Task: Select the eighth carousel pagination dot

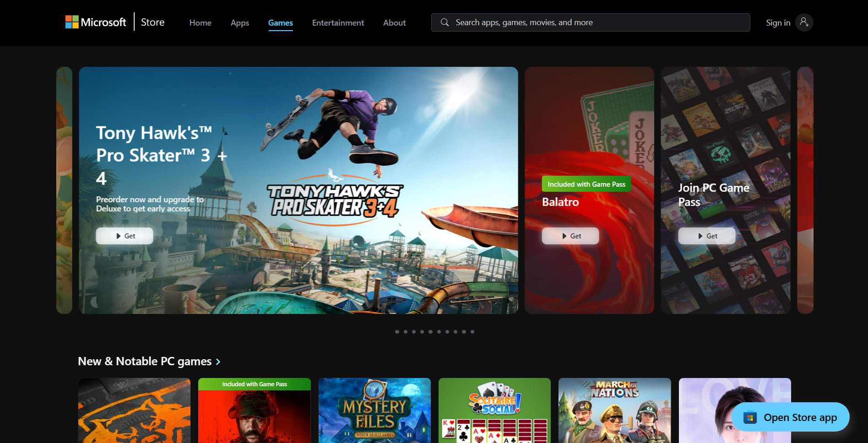Action: click(456, 332)
